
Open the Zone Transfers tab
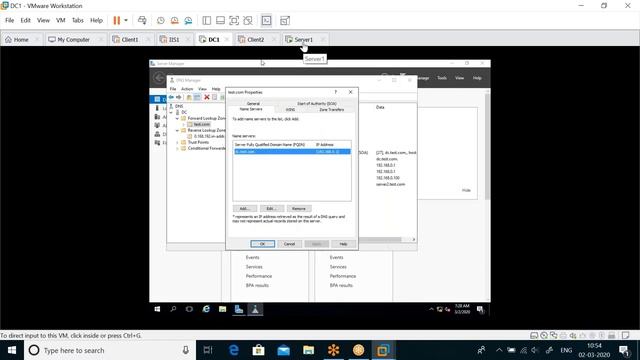(x=331, y=110)
